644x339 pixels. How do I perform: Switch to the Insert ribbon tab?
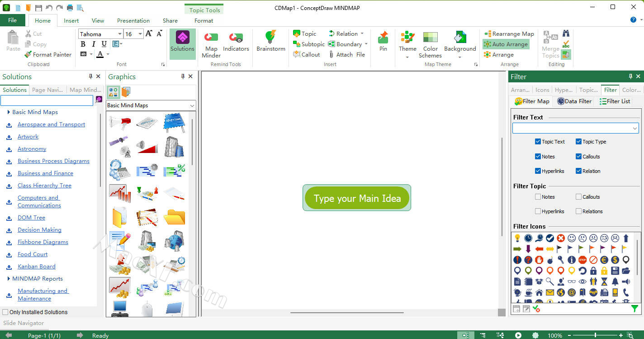pyautogui.click(x=71, y=21)
